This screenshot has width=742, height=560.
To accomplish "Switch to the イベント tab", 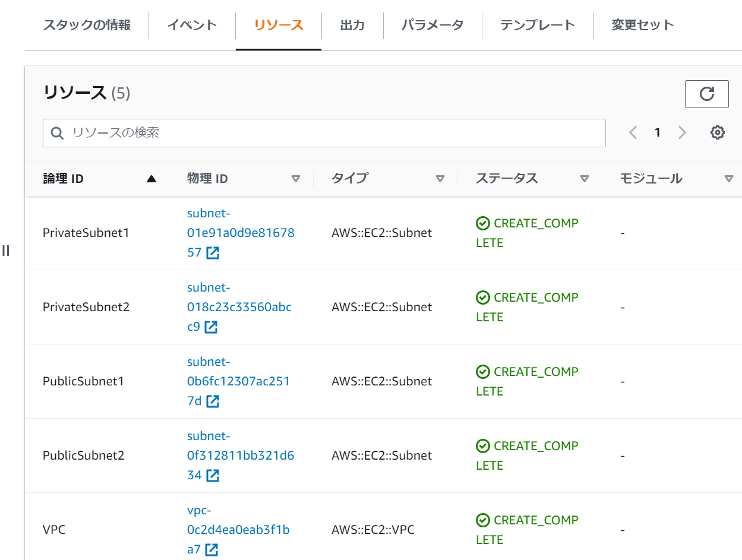I will click(x=192, y=26).
